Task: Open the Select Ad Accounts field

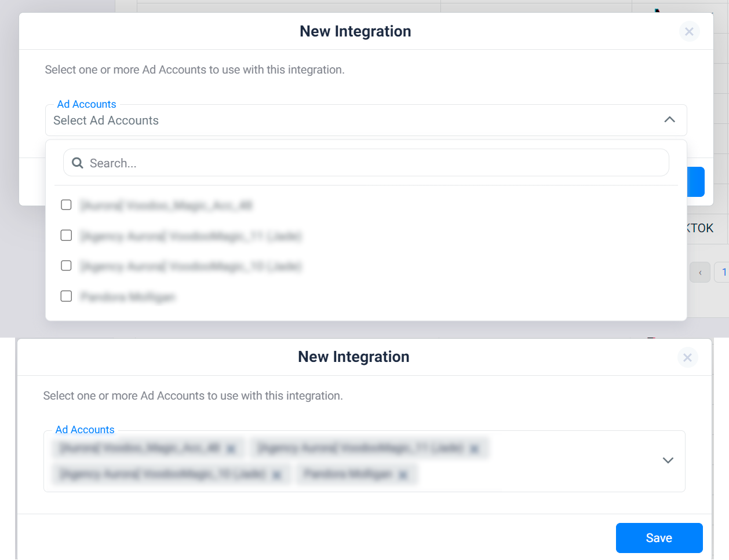Action: 366,120
